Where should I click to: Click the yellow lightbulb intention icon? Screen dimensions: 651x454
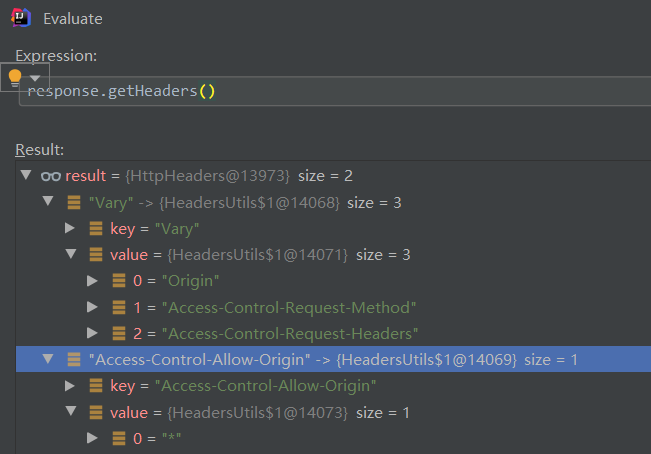click(x=14, y=78)
